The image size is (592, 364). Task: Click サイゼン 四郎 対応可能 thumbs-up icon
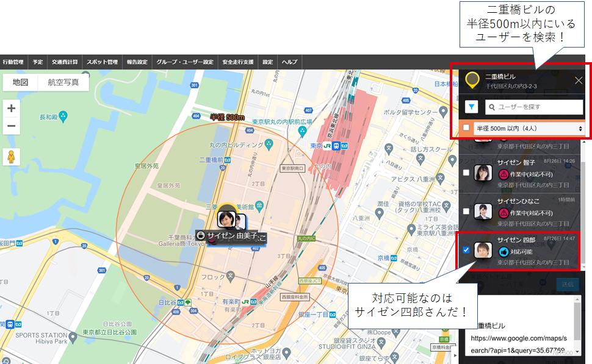[x=504, y=252]
